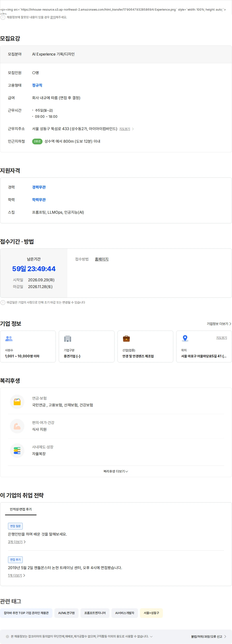Click the 학력무관 education link
The height and width of the screenshot is (644, 232).
[x=39, y=199]
